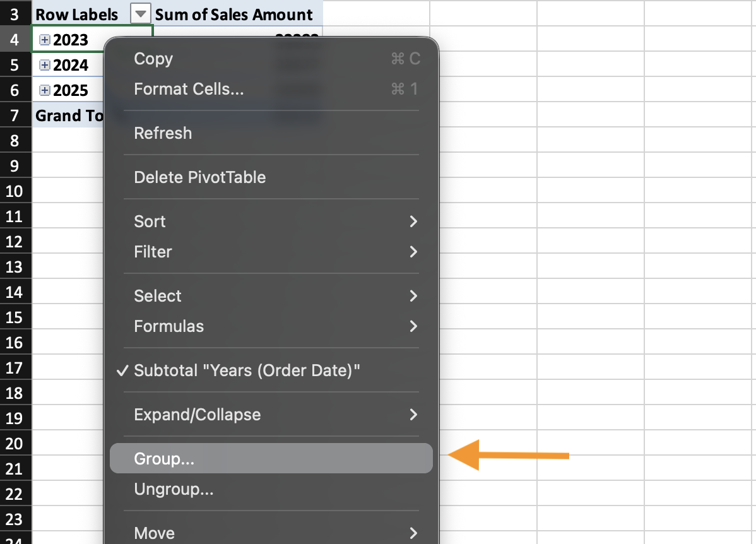
Task: Click the Group... menu entry
Action: [x=164, y=459]
